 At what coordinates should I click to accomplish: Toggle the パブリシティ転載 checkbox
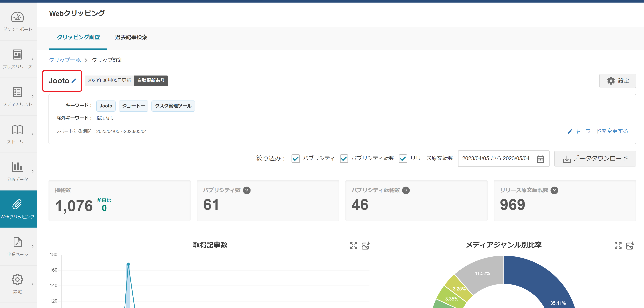pyautogui.click(x=344, y=158)
